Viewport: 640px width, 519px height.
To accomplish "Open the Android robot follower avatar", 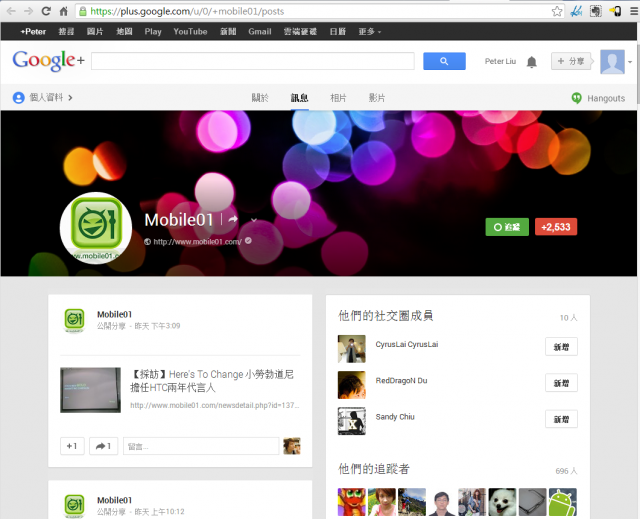I will coord(562,502).
